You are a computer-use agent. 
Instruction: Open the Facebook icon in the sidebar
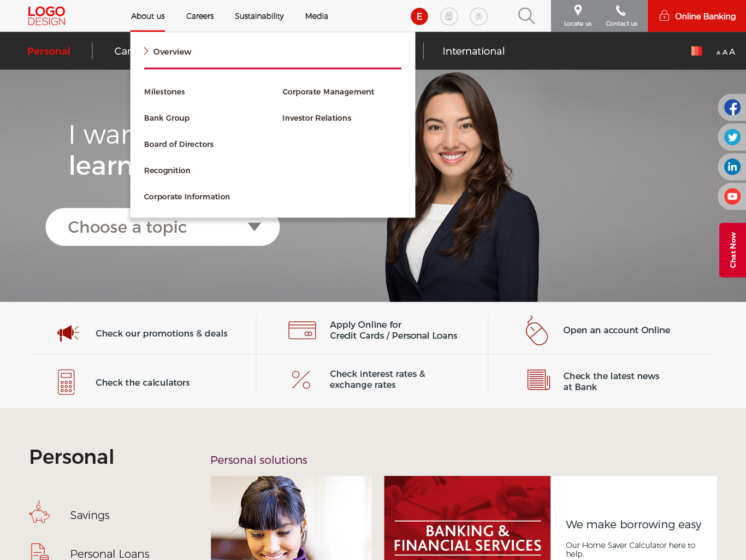click(732, 107)
